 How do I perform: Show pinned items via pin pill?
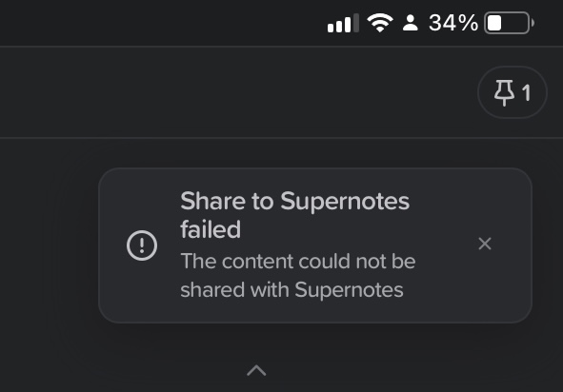512,92
